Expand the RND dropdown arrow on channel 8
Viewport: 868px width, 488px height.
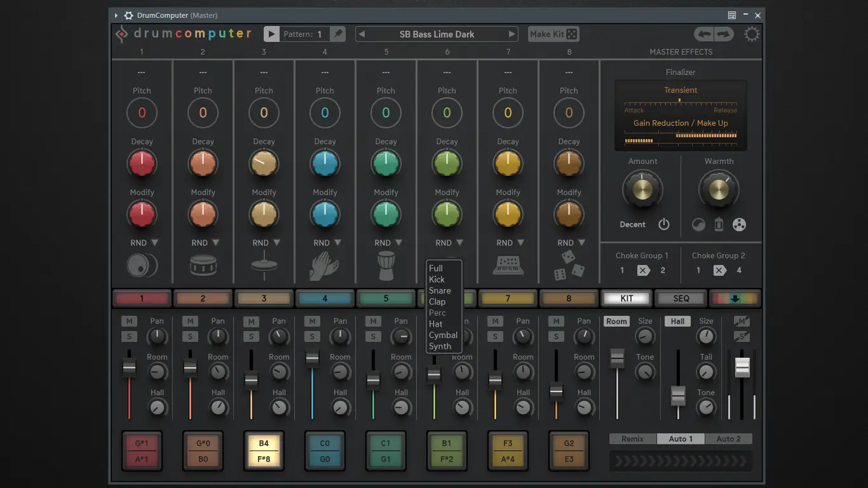tap(581, 243)
